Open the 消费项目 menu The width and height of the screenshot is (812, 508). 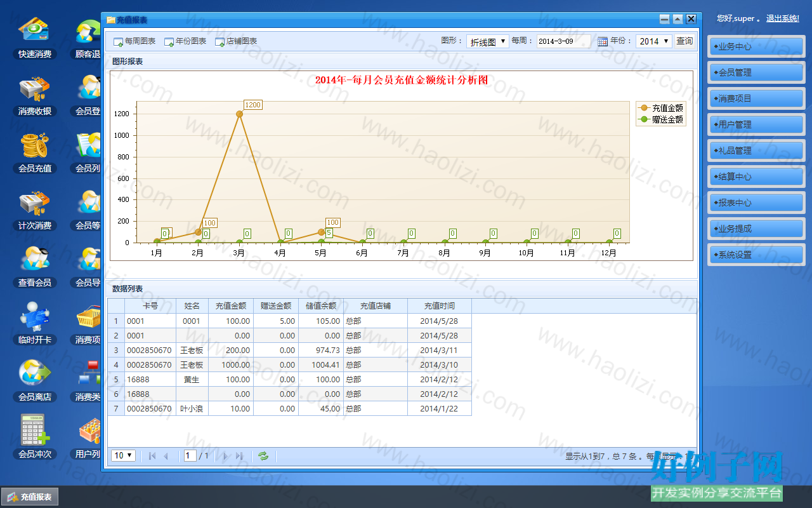(x=756, y=98)
